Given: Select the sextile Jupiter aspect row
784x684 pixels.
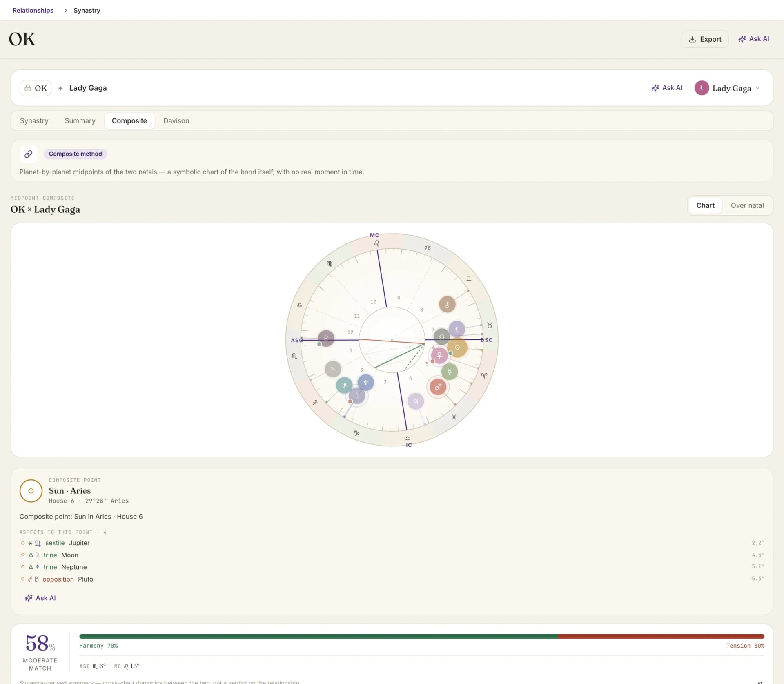Looking at the screenshot, I should pos(392,543).
